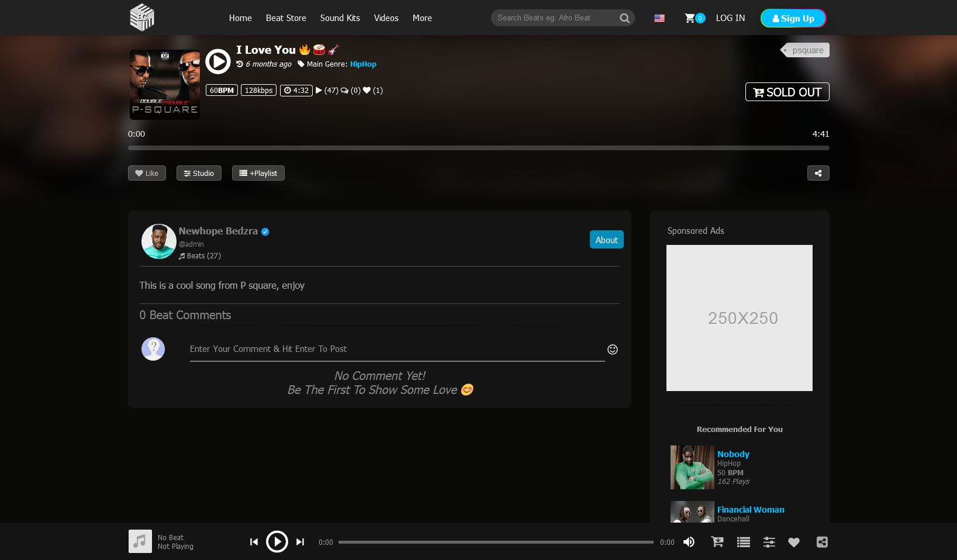Click the search magnifier icon

tap(624, 18)
